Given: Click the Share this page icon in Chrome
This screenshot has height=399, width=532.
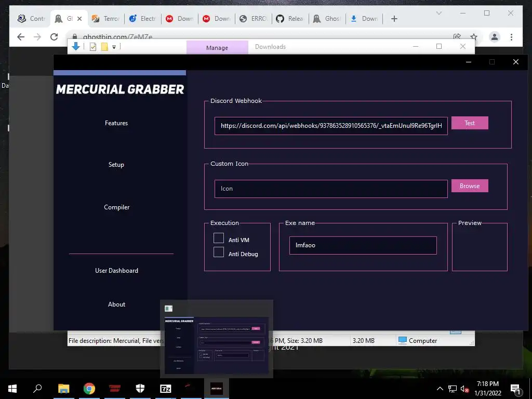Looking at the screenshot, I should click(457, 37).
